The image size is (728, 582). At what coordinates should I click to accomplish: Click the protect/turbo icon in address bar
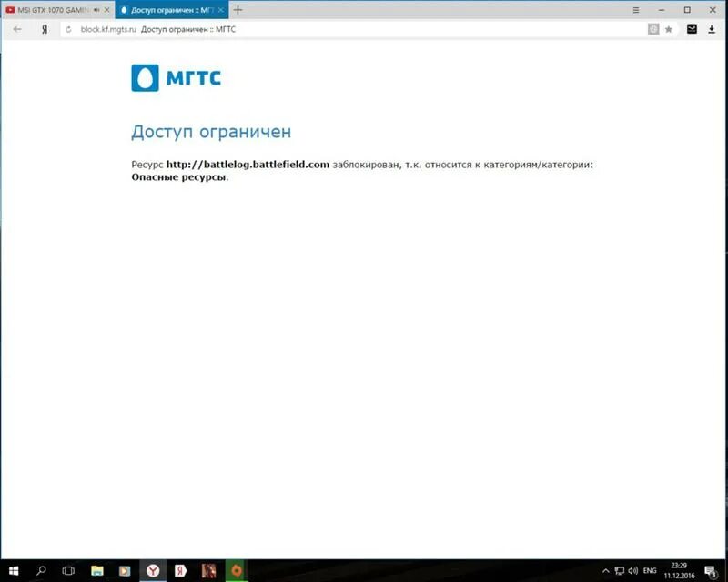click(653, 29)
